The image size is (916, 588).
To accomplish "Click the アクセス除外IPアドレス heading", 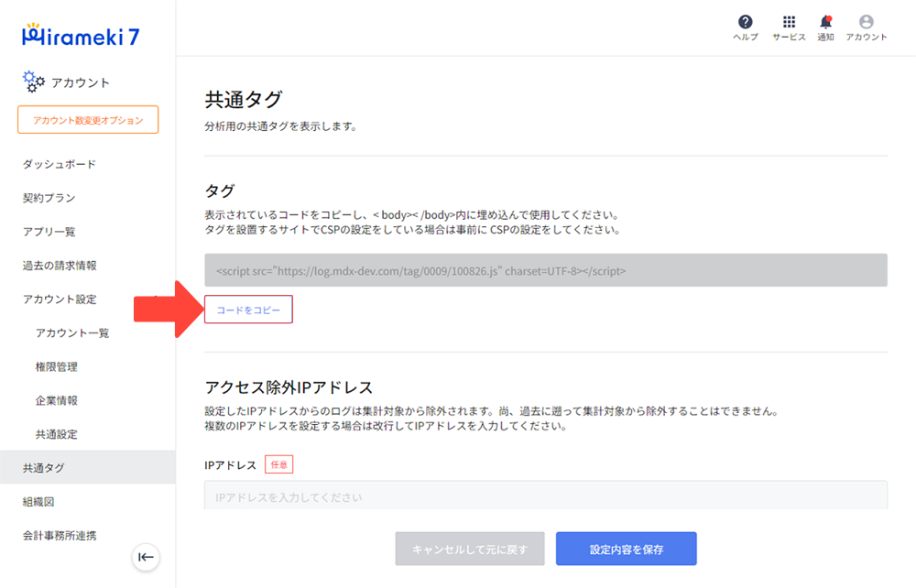I will coord(289,387).
